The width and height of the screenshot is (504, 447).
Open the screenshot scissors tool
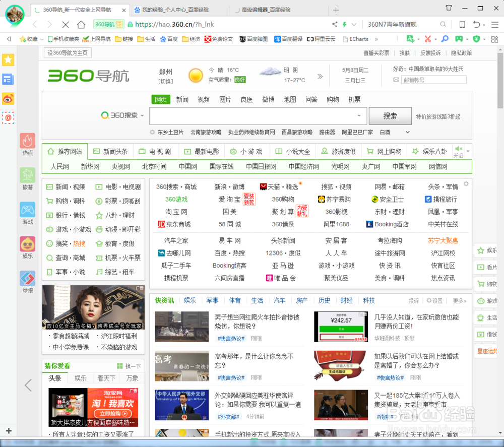click(427, 39)
